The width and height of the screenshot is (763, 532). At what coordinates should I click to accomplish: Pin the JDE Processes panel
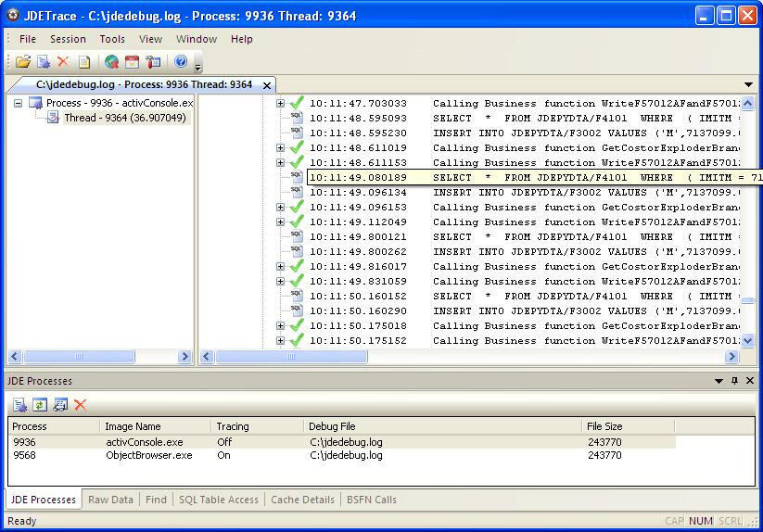[734, 381]
